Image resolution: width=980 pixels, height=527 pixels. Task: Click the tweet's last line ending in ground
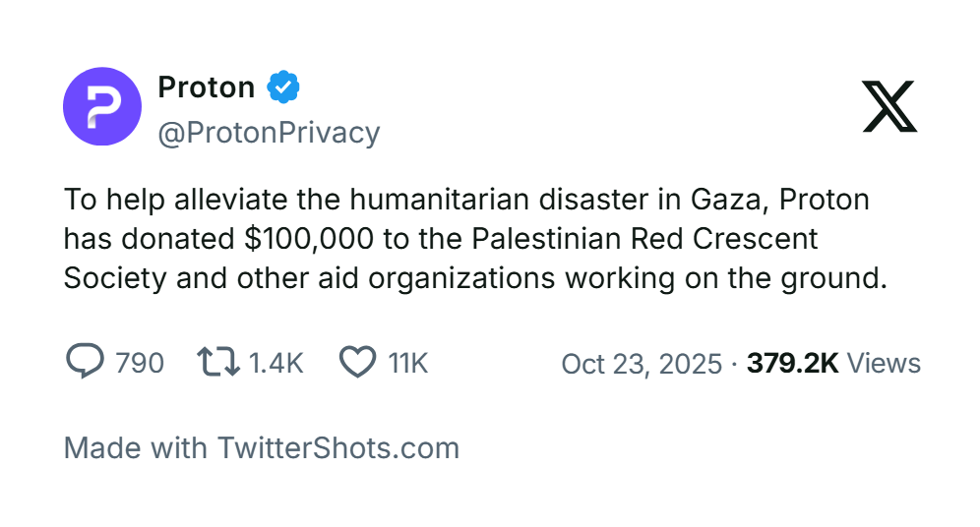[x=475, y=278]
